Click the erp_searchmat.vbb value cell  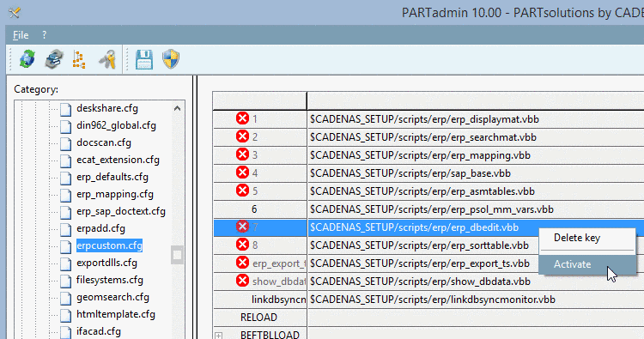click(x=476, y=137)
